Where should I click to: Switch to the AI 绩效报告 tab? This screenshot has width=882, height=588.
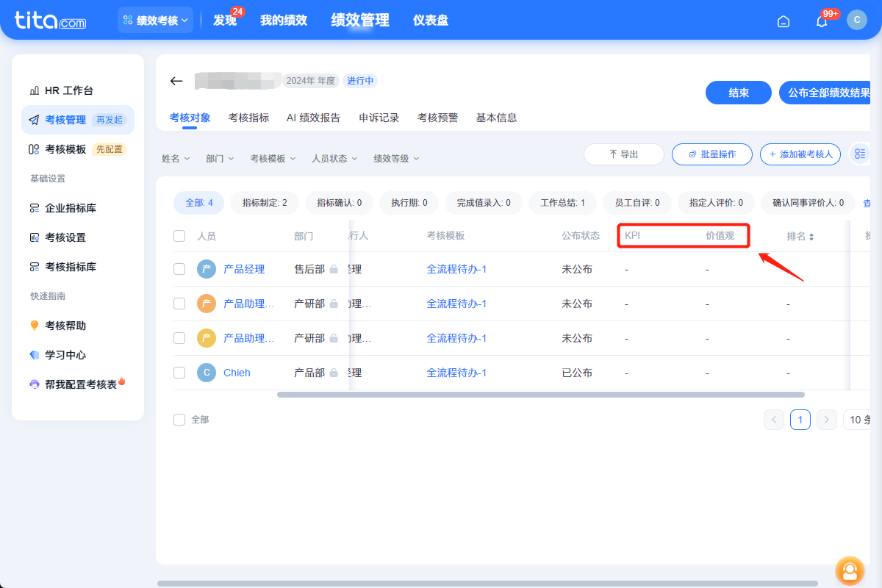314,118
